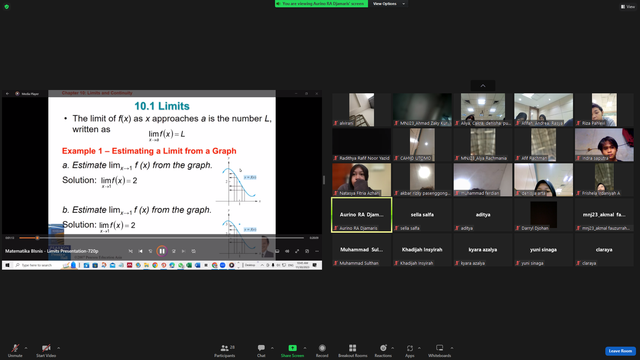The image size is (640, 360).
Task: Select Natasya Fitria Azhari video tile
Action: pyautogui.click(x=362, y=180)
